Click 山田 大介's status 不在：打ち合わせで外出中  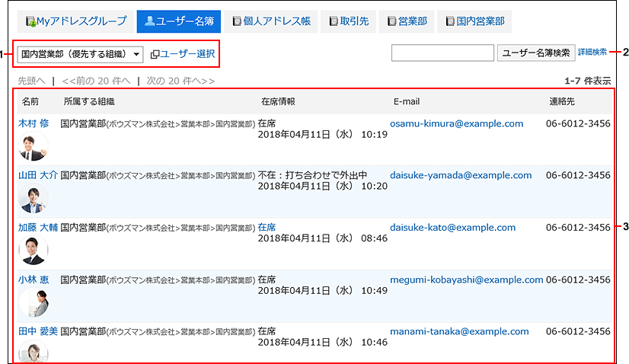tap(312, 175)
